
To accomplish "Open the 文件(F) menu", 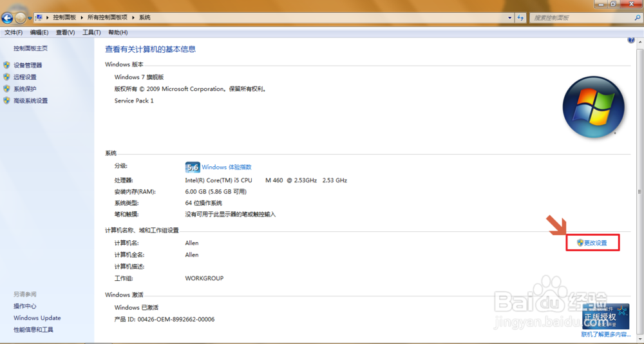I will coord(14,32).
